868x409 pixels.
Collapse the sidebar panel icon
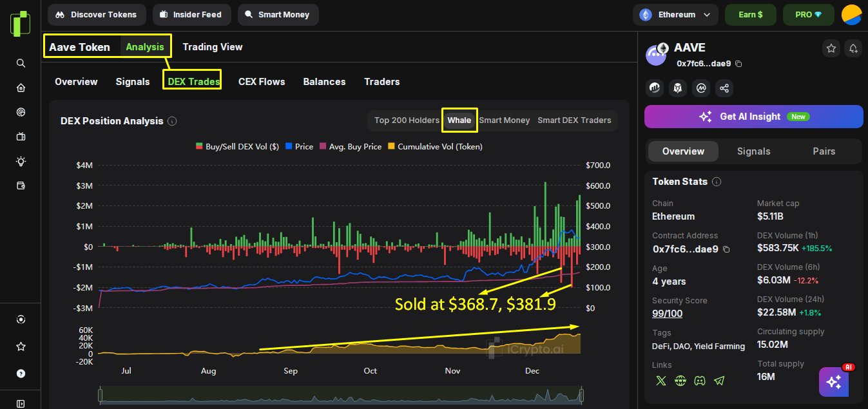coord(21,404)
